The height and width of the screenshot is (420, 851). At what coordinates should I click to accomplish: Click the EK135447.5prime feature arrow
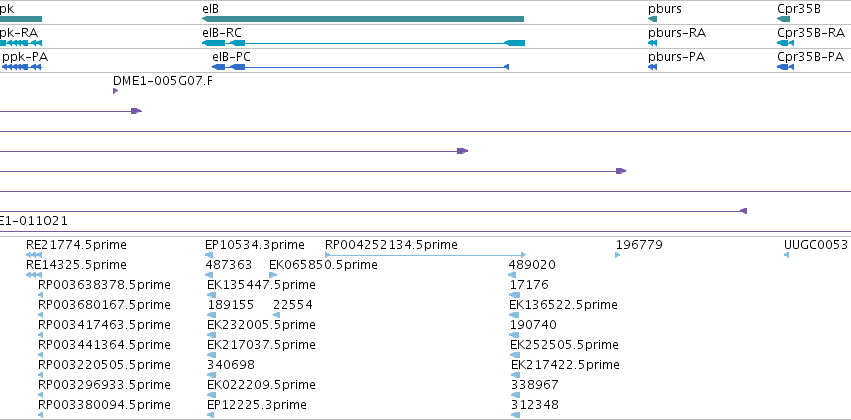pyautogui.click(x=211, y=295)
